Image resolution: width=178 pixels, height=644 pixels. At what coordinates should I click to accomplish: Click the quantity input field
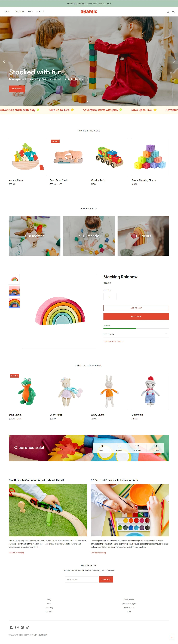pyautogui.click(x=110, y=296)
